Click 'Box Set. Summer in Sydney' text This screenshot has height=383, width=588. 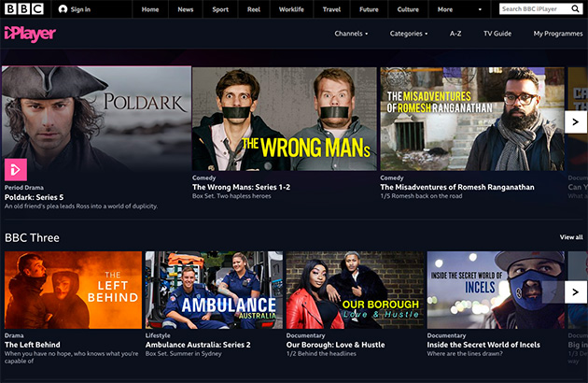pyautogui.click(x=183, y=354)
